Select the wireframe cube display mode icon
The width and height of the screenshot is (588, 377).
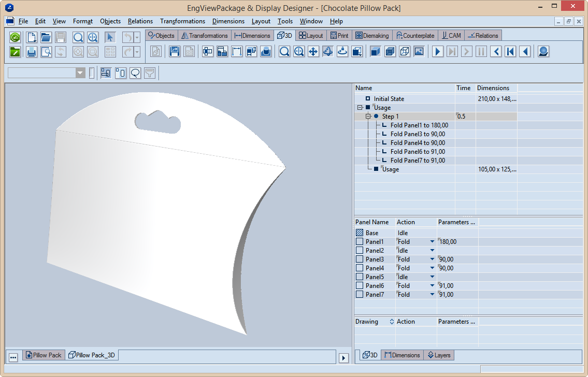[x=404, y=51]
